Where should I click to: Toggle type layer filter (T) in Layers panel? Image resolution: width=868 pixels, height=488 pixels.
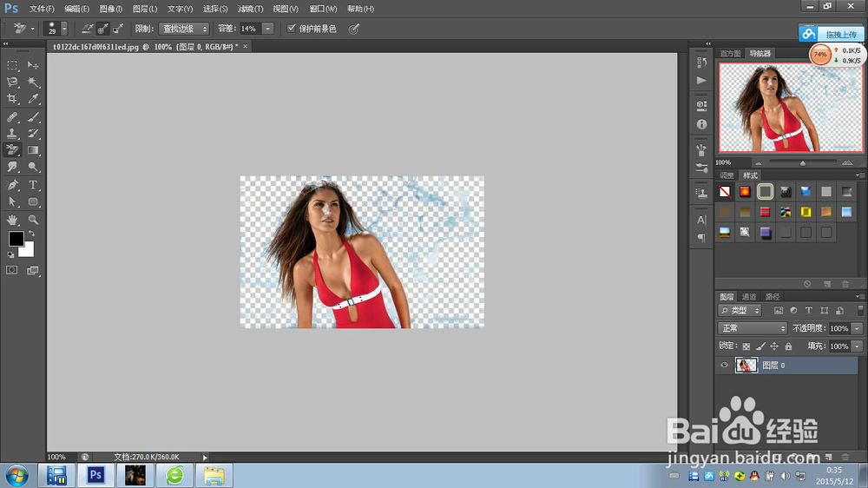pyautogui.click(x=809, y=311)
